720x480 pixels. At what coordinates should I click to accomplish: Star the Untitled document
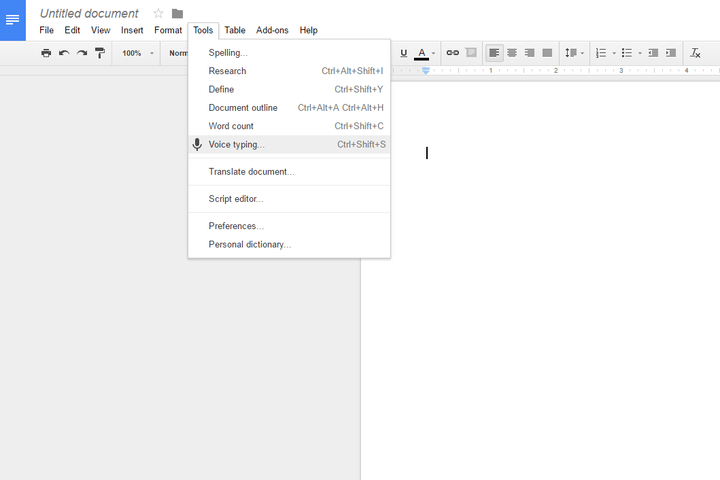click(158, 13)
